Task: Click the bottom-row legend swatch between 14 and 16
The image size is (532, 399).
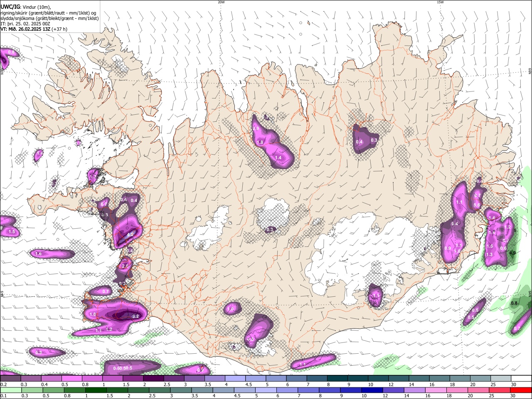Action: [414, 390]
